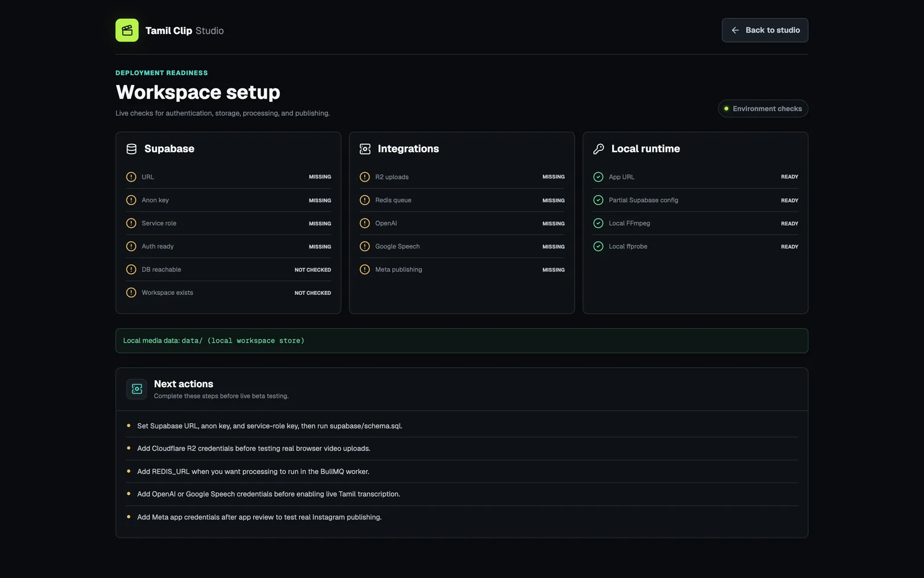Click the MISSING status for Meta publishing
Screen dimensions: 924x578
553,270
